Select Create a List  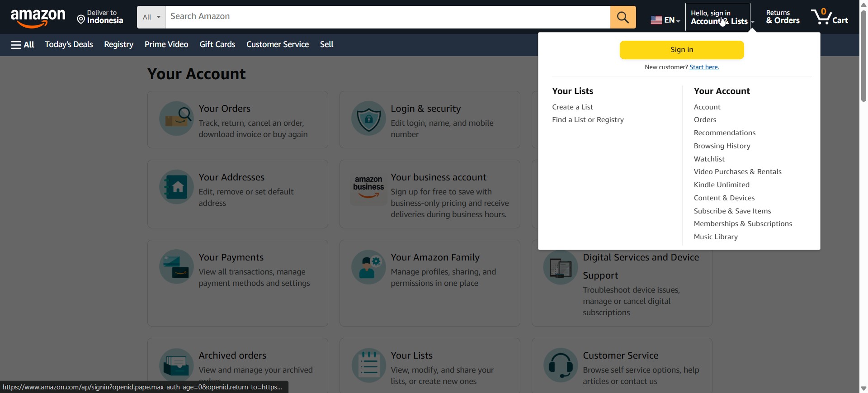pyautogui.click(x=572, y=107)
